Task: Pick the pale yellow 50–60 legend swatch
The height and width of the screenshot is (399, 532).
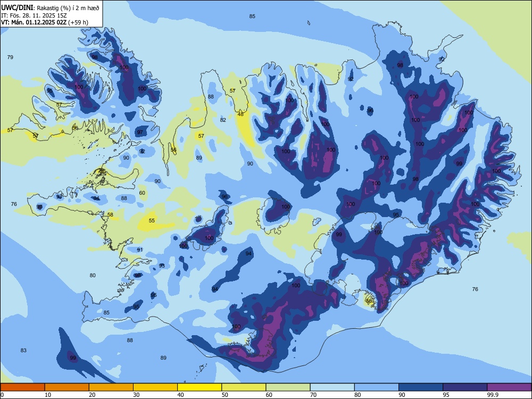Action: pyautogui.click(x=244, y=387)
